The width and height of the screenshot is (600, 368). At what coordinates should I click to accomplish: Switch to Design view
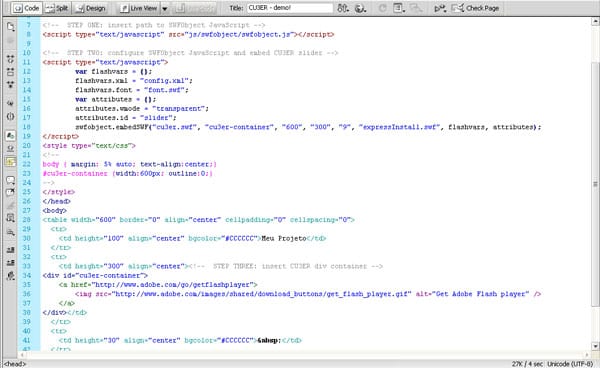tap(90, 8)
